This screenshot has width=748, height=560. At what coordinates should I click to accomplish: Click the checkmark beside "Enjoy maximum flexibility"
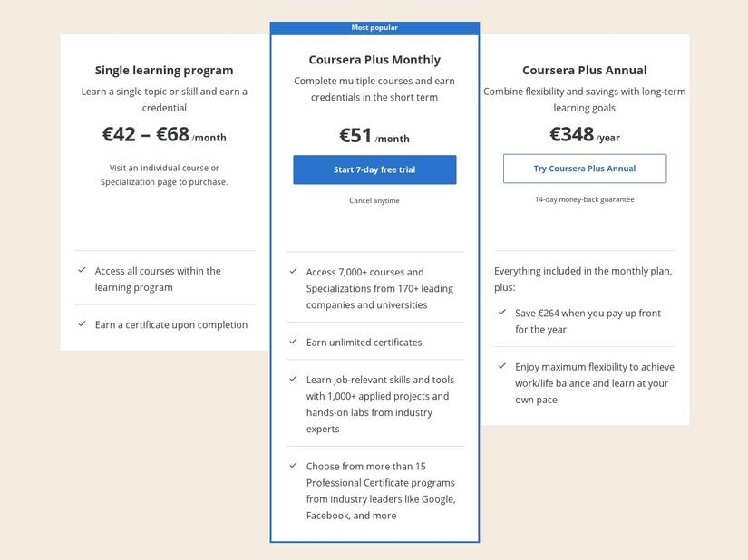point(501,366)
